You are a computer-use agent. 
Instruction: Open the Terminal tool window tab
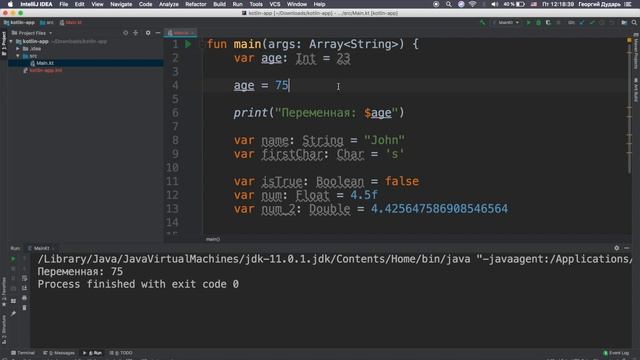23,353
